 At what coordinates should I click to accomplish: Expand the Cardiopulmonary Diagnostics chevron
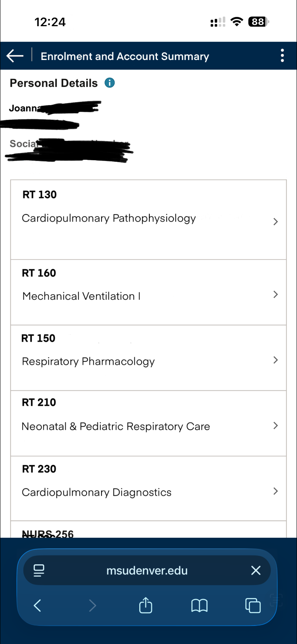[276, 491]
